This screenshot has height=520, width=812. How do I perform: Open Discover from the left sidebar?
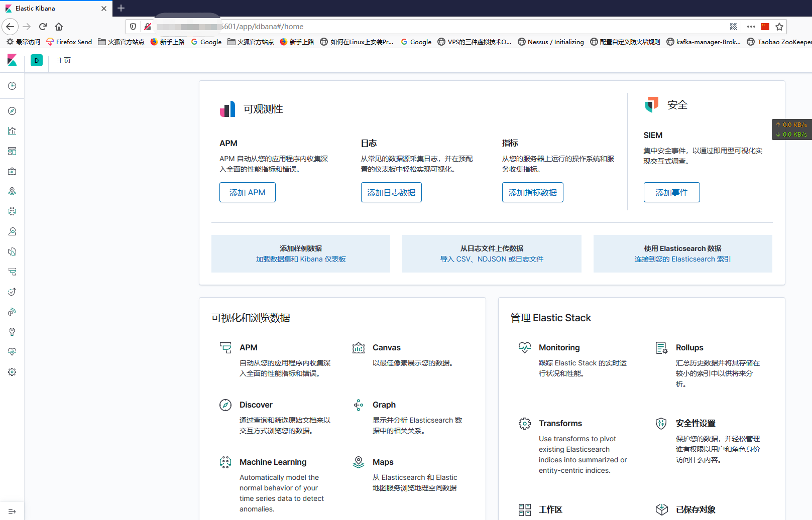[12, 111]
